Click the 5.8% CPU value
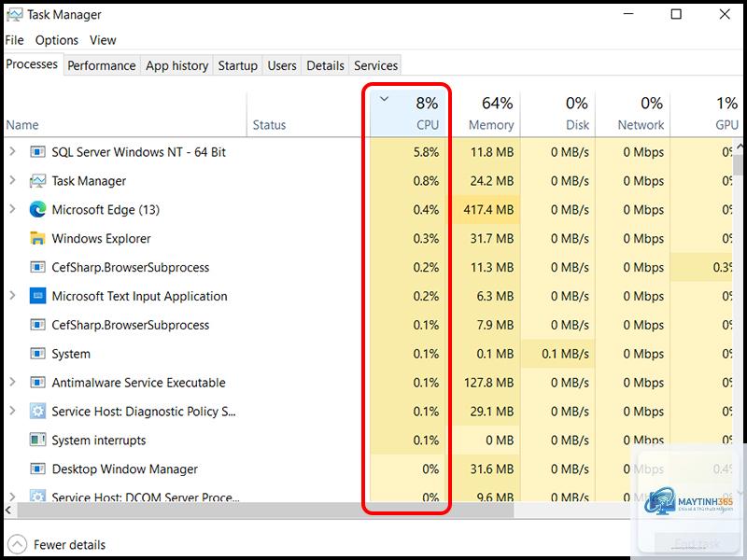The width and height of the screenshot is (747, 560). coord(426,152)
